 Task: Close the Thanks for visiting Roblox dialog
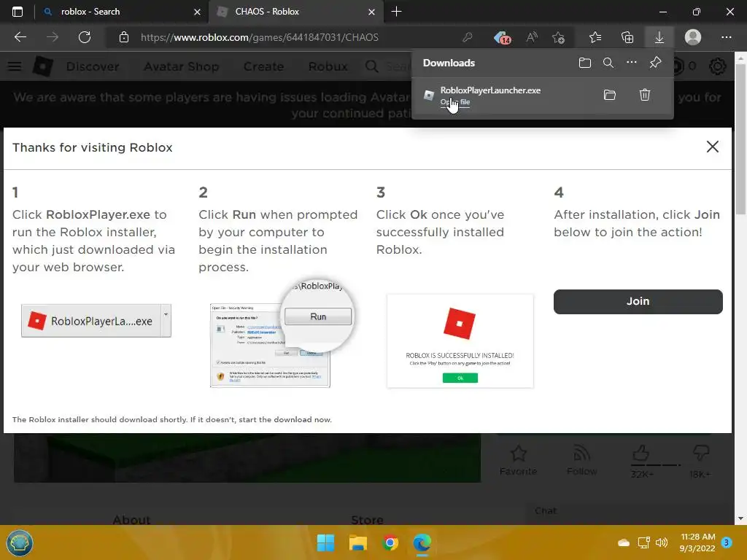click(x=712, y=147)
